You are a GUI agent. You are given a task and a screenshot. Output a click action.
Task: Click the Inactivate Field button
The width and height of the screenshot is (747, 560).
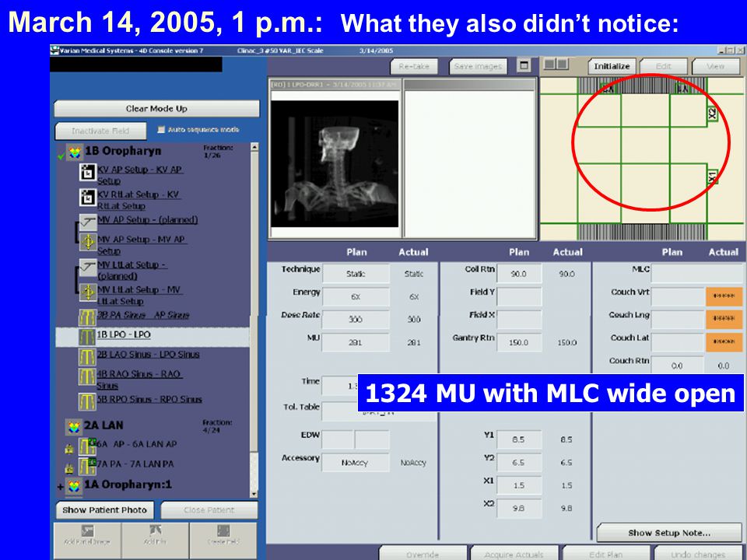[100, 131]
